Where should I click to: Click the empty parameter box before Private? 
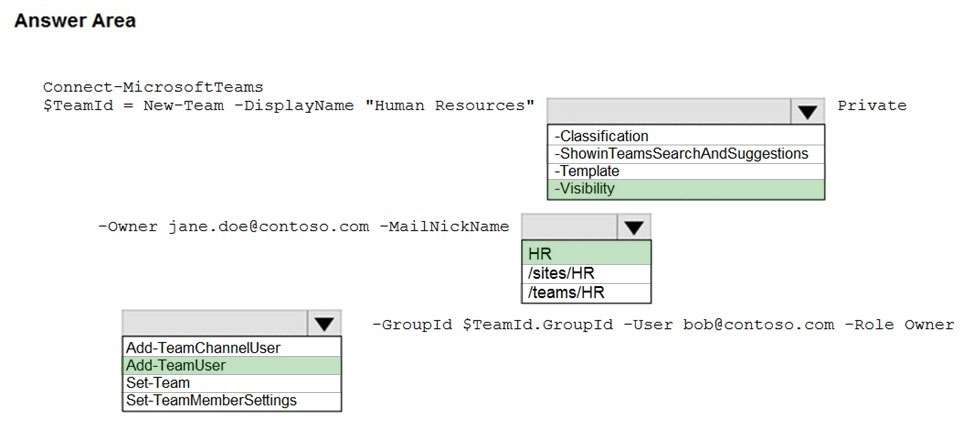(669, 112)
